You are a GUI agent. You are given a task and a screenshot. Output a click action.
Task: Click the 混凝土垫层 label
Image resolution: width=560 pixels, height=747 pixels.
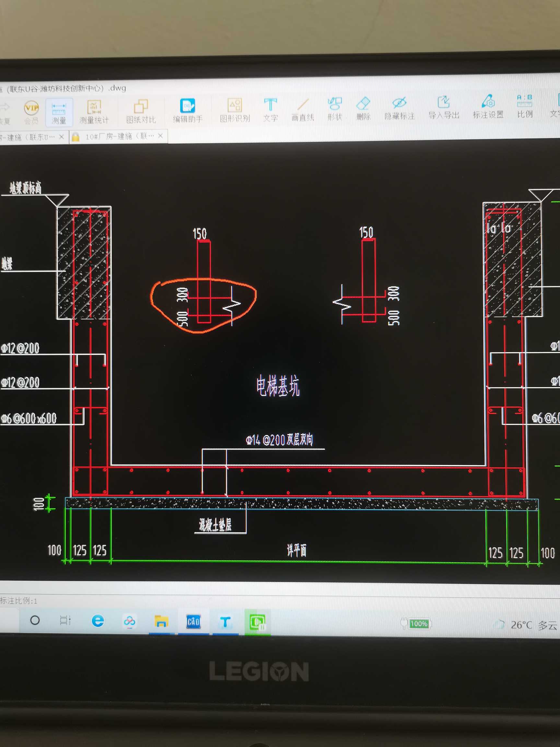(x=216, y=525)
